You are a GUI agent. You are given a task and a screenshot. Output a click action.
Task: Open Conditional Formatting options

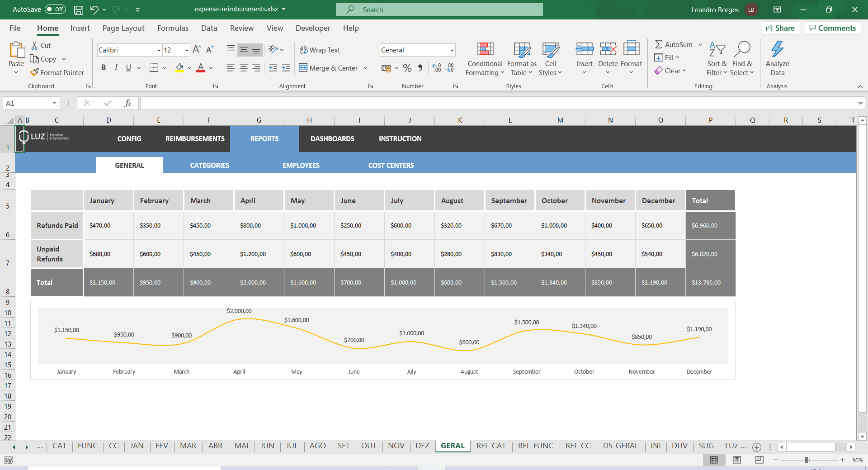pyautogui.click(x=484, y=58)
